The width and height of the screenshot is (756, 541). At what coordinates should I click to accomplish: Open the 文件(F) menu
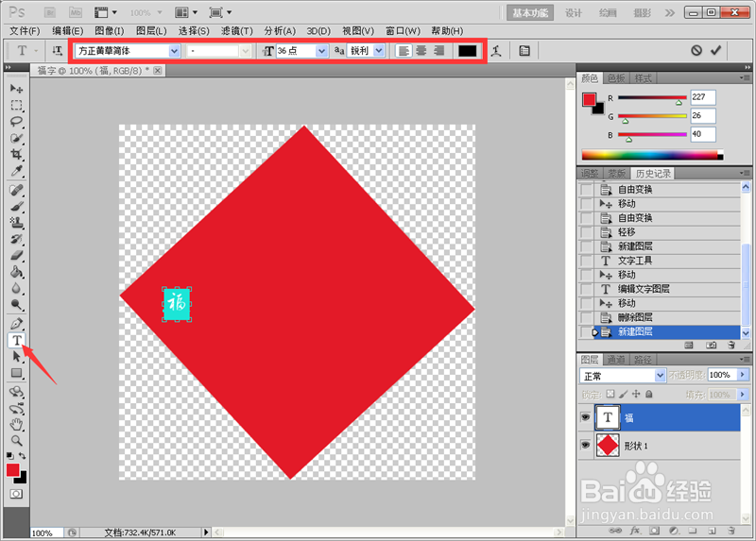click(x=25, y=31)
